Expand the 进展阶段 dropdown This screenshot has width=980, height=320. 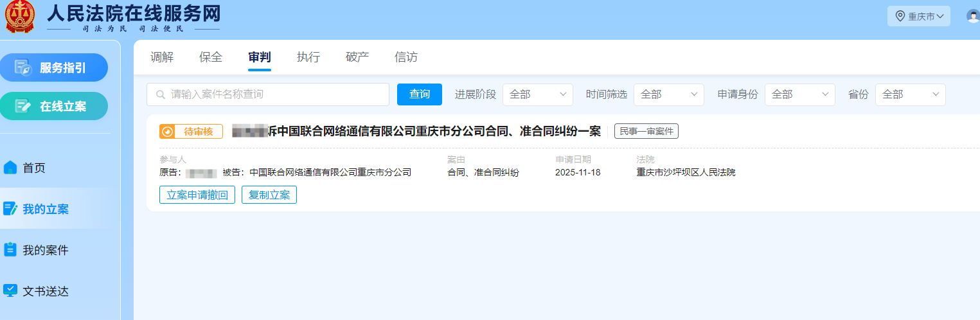coord(537,94)
